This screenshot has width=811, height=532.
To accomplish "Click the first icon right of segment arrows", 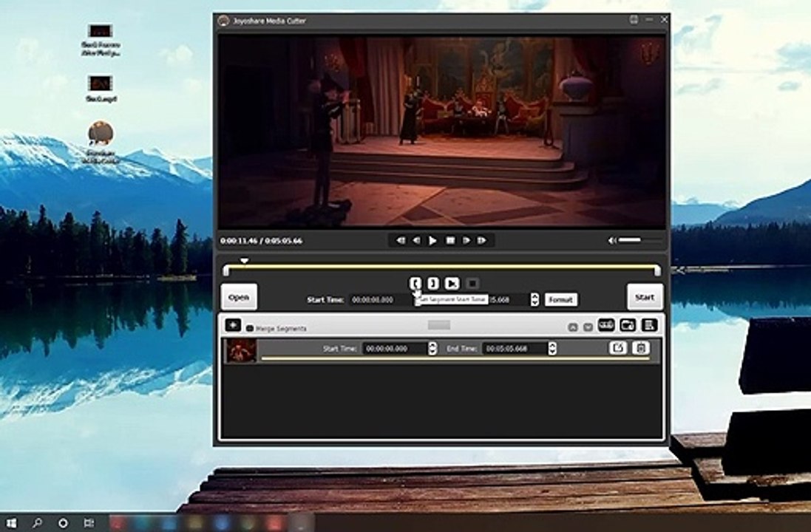I will [606, 325].
